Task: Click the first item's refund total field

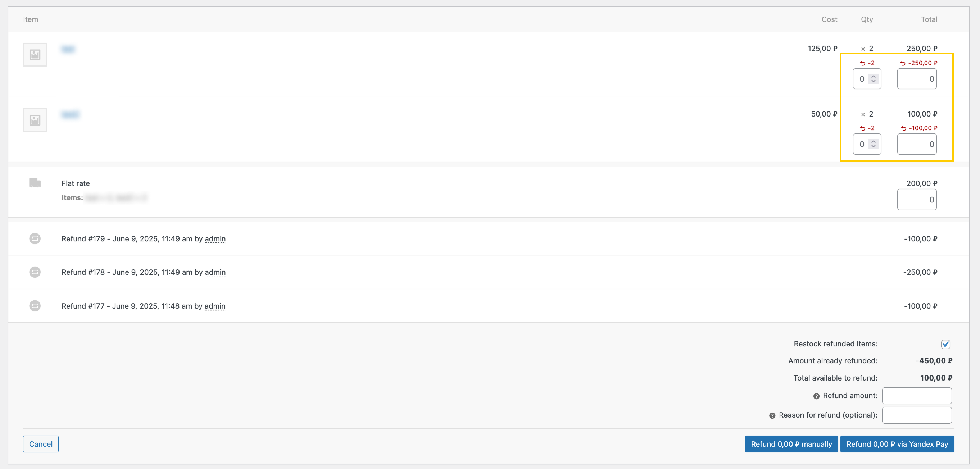Action: point(916,79)
